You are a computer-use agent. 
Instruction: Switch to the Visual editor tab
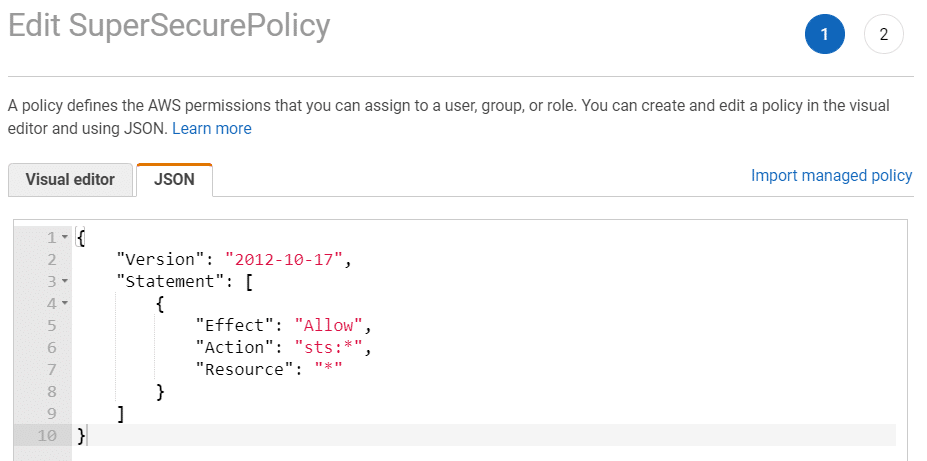[x=70, y=180]
